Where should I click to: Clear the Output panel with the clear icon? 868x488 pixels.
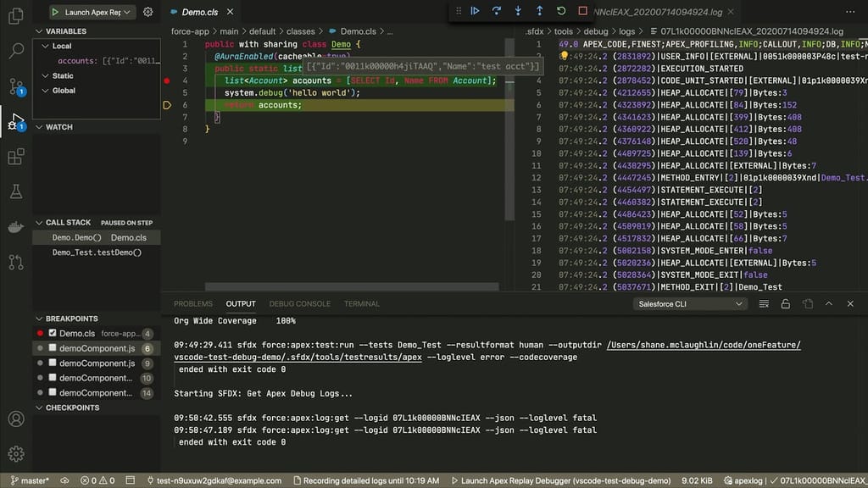764,303
